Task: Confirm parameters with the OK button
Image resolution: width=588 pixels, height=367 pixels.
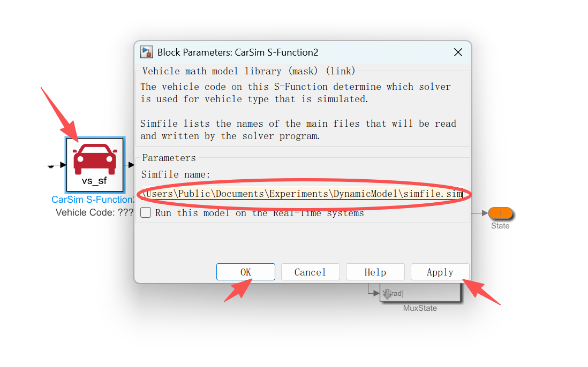Action: (246, 272)
